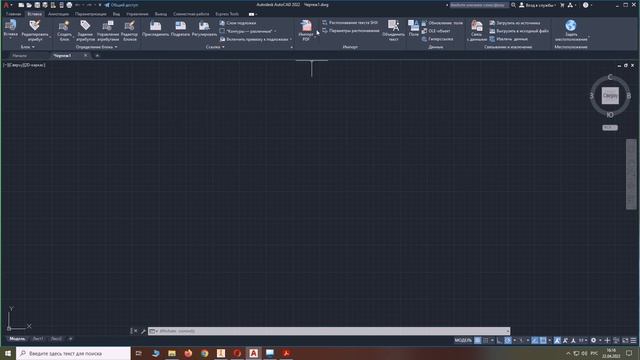The height and width of the screenshot is (360, 640).
Task: Insert a Поле (field)
Action: 413,29
